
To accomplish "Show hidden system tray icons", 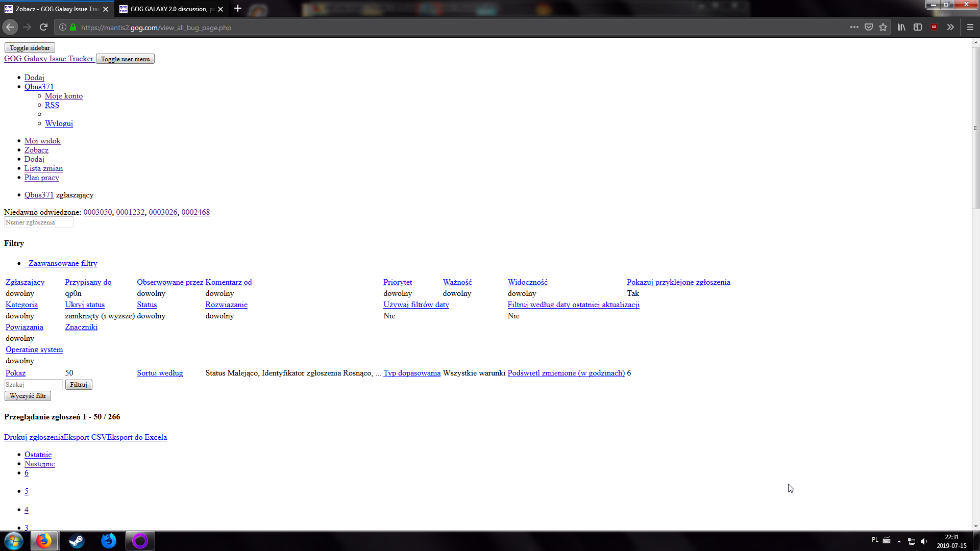I will 899,541.
